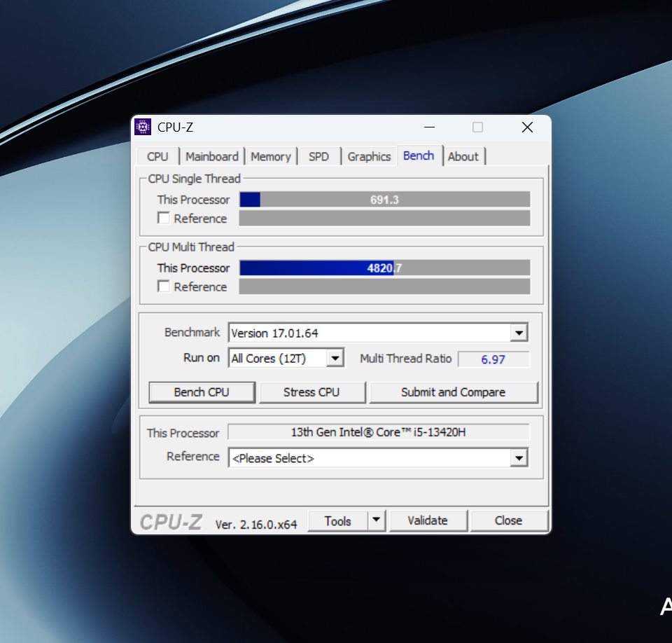Open the Run on cores dropdown
This screenshot has width=672, height=643.
coord(335,359)
